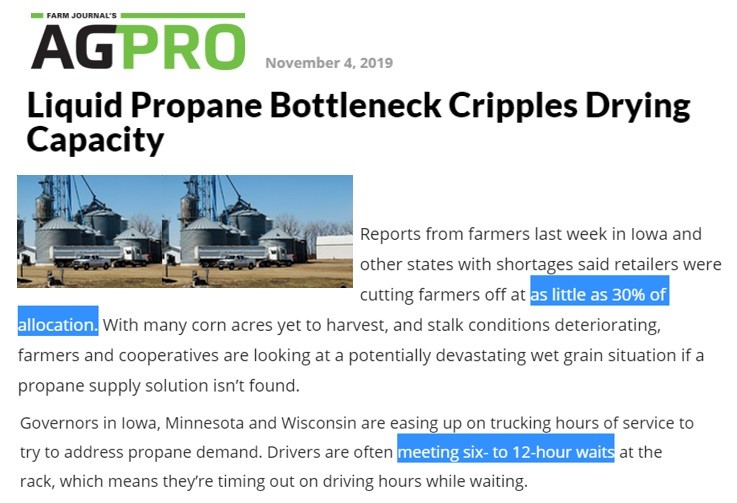737x503 pixels.
Task: Click 'other states with shortages' line
Action: coord(541,264)
